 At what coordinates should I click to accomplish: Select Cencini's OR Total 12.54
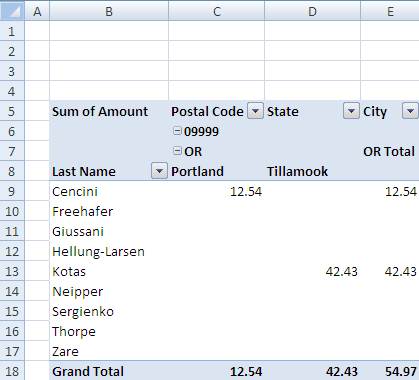(x=389, y=191)
